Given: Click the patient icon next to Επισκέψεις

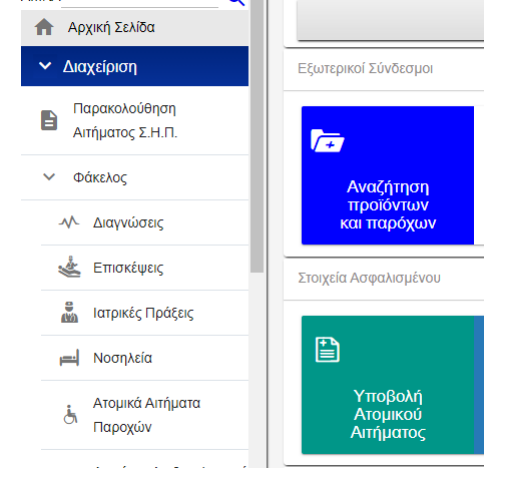Looking at the screenshot, I should coord(69,267).
